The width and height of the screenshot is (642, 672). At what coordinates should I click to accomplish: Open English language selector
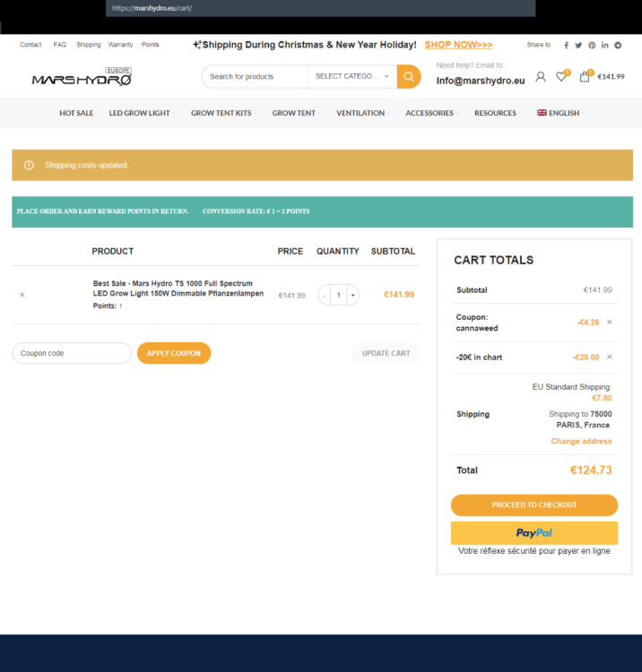click(561, 113)
